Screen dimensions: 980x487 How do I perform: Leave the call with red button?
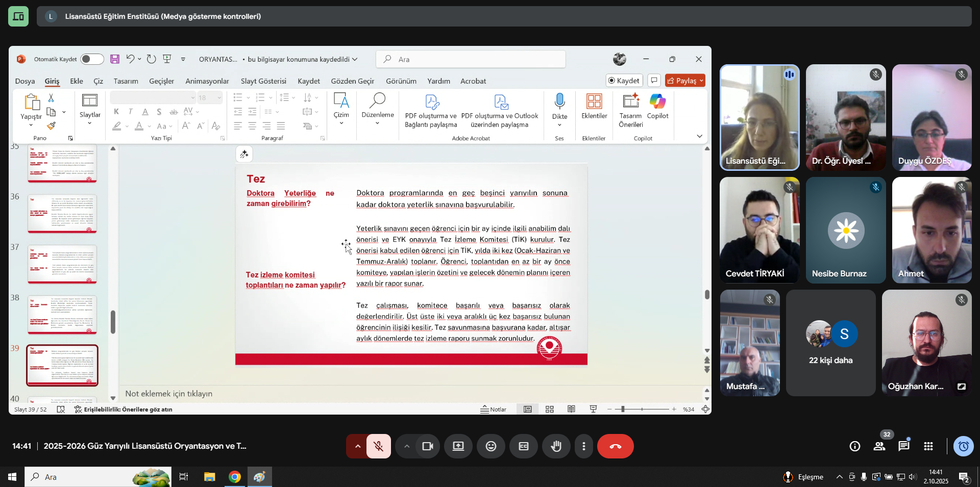click(x=615, y=446)
